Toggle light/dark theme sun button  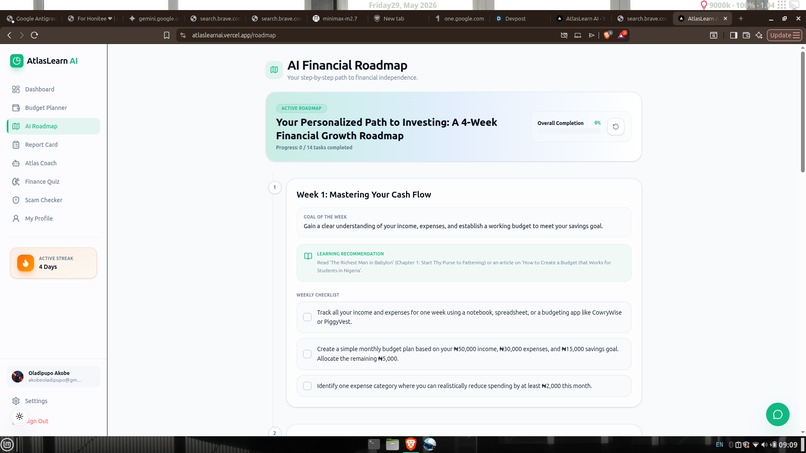coord(20,416)
